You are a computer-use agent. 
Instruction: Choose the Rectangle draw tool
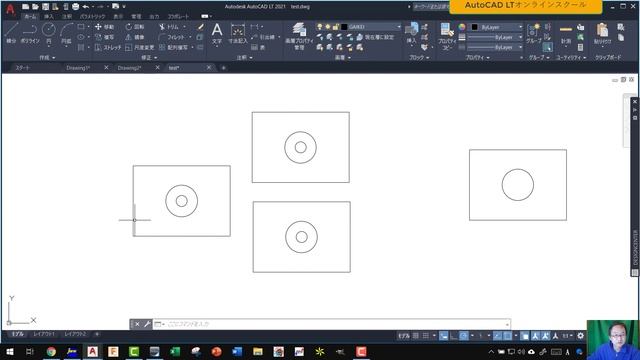[x=81, y=27]
